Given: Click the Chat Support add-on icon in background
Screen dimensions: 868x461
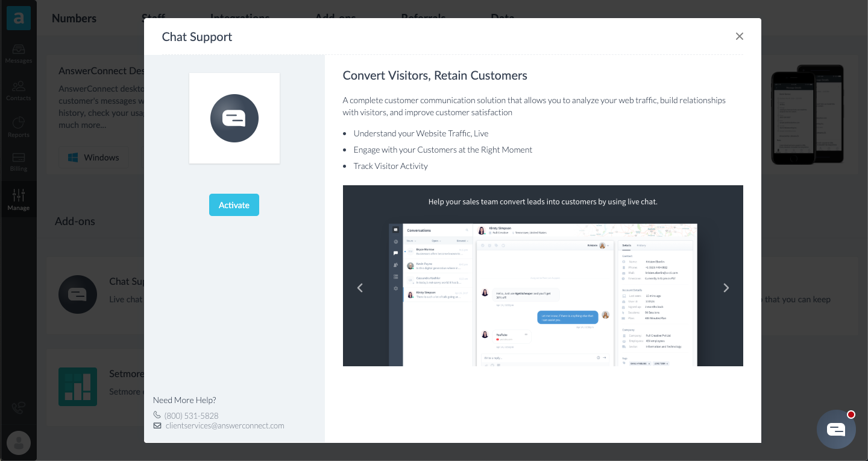Looking at the screenshot, I should coord(78,294).
